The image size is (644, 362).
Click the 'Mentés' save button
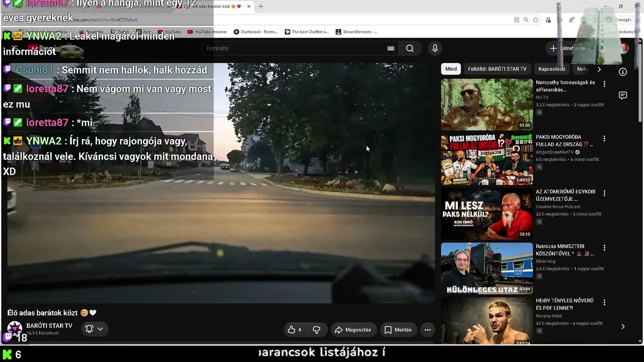(x=398, y=330)
